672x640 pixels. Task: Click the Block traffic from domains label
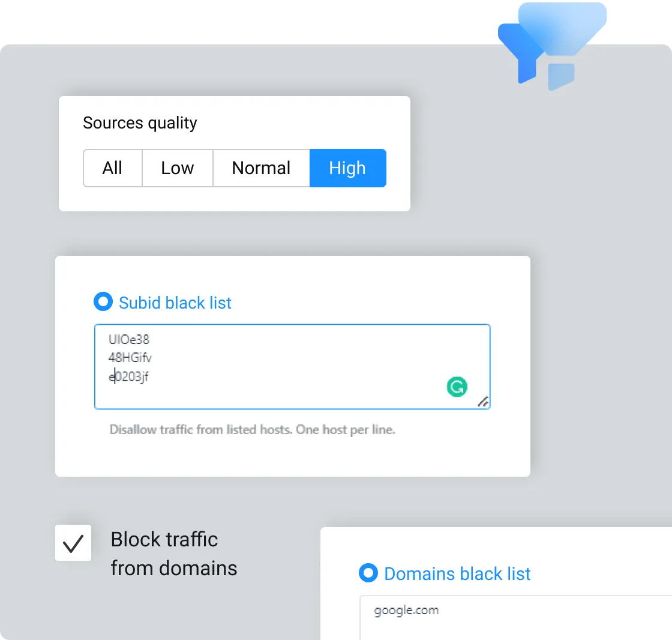click(174, 553)
